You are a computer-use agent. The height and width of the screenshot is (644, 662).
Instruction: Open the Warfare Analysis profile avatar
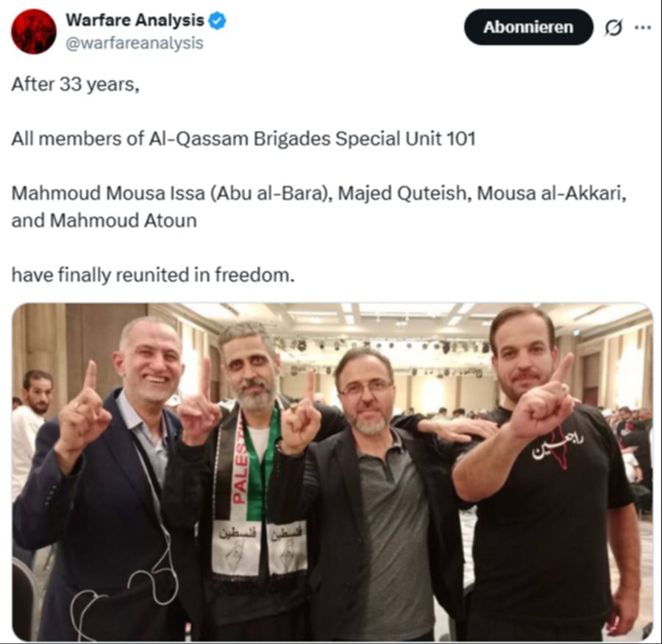coord(34,31)
